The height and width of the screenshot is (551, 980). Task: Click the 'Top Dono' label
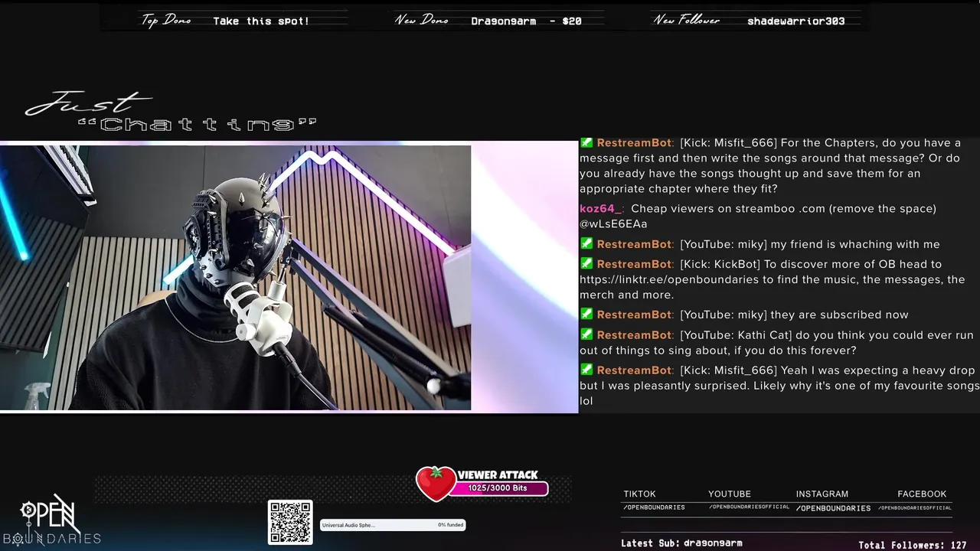(166, 20)
